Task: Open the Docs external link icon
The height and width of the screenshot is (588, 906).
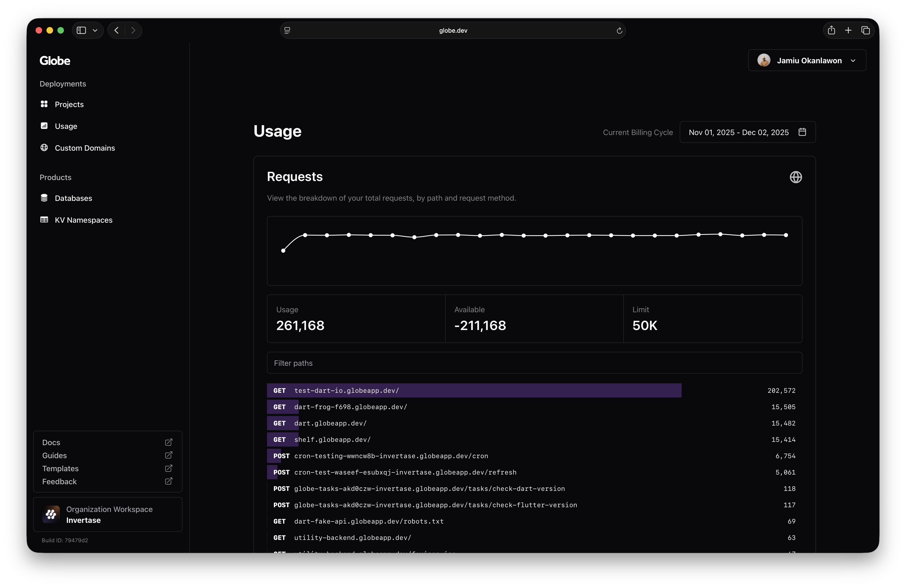Action: pos(169,442)
